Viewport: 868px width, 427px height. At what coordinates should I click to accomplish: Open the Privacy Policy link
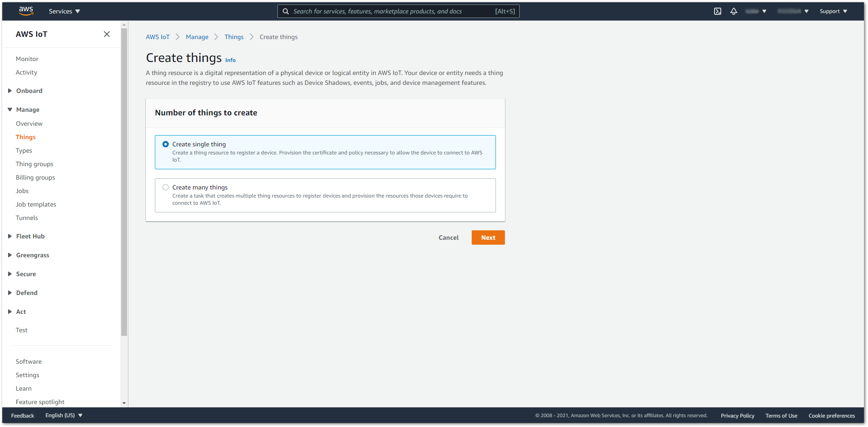pos(737,415)
